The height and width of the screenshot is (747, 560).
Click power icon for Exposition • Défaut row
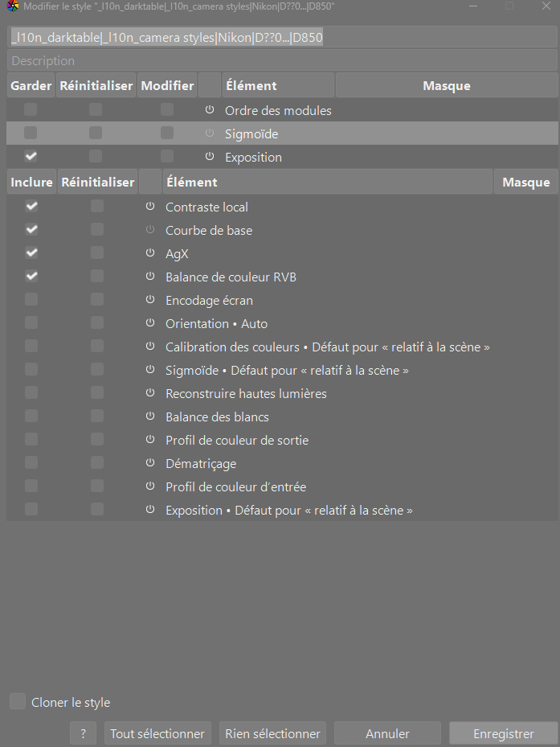(x=150, y=511)
